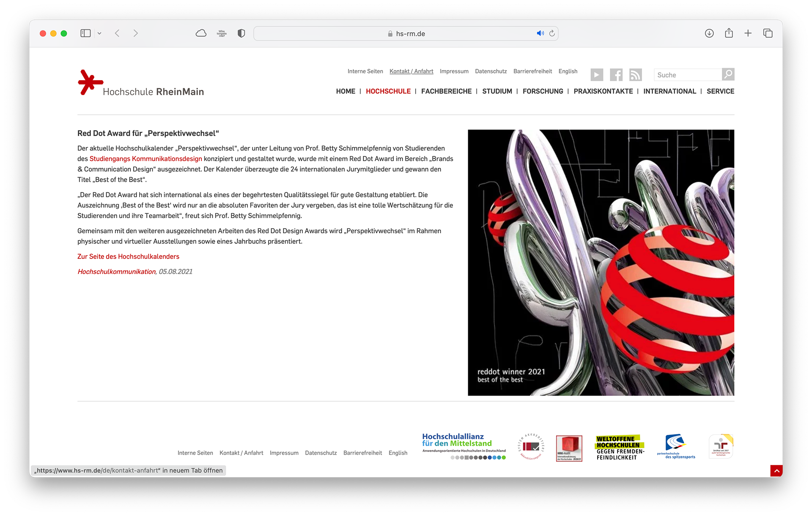
Task: Show Safari downloads
Action: coord(709,33)
